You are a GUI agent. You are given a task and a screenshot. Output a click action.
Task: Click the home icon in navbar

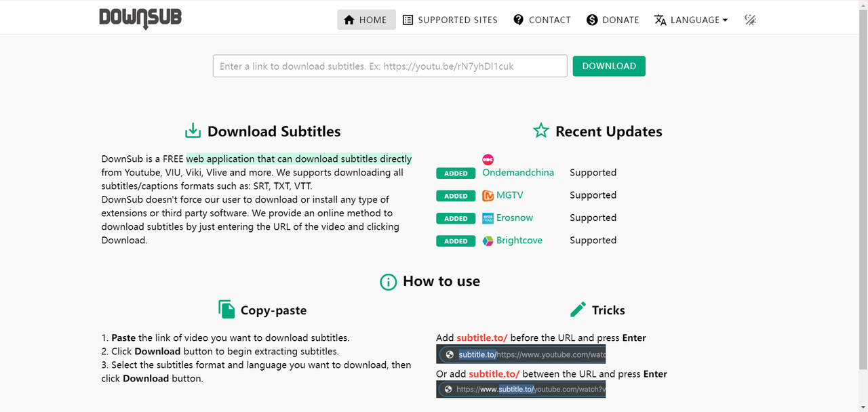(349, 20)
